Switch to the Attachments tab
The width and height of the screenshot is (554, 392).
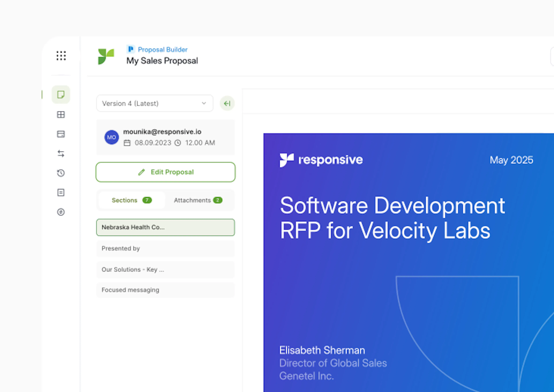198,200
